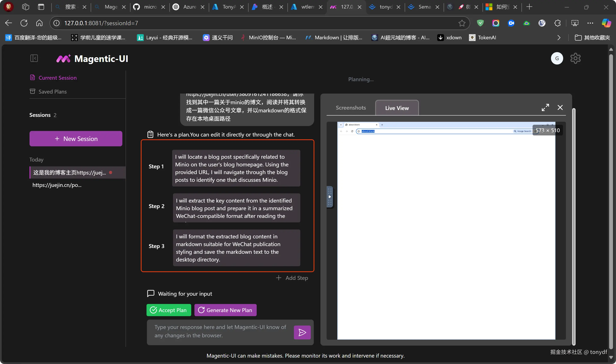616x364 pixels.
Task: Open Saved Plans in the sidebar
Action: coord(52,91)
